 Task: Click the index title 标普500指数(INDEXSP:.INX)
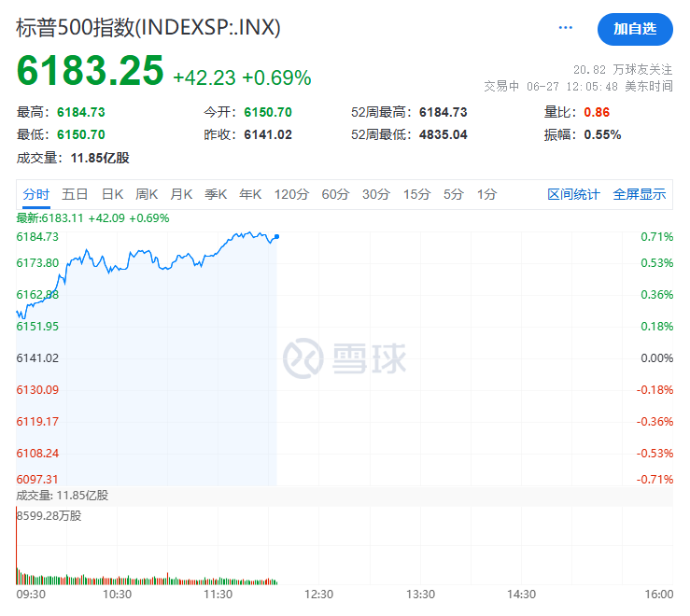(148, 28)
